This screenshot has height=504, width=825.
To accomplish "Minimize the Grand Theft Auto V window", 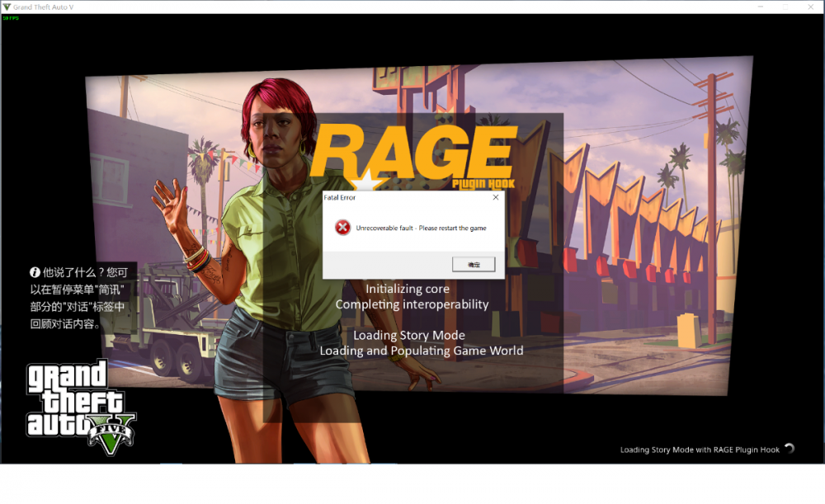I will point(759,7).
